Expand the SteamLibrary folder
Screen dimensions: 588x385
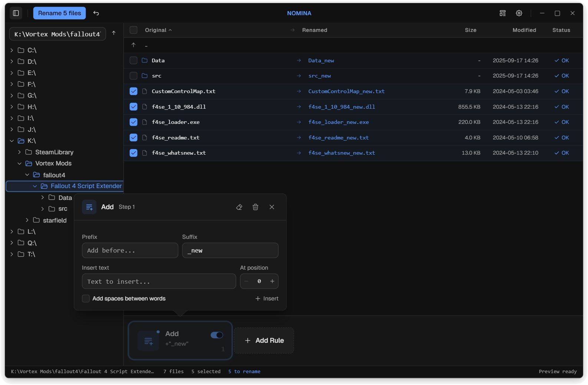tap(20, 152)
